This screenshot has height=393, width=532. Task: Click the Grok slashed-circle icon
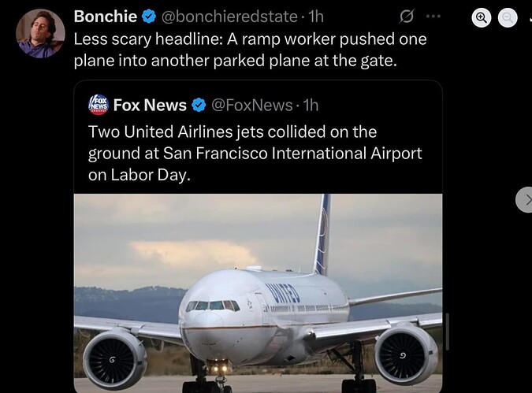tap(407, 16)
